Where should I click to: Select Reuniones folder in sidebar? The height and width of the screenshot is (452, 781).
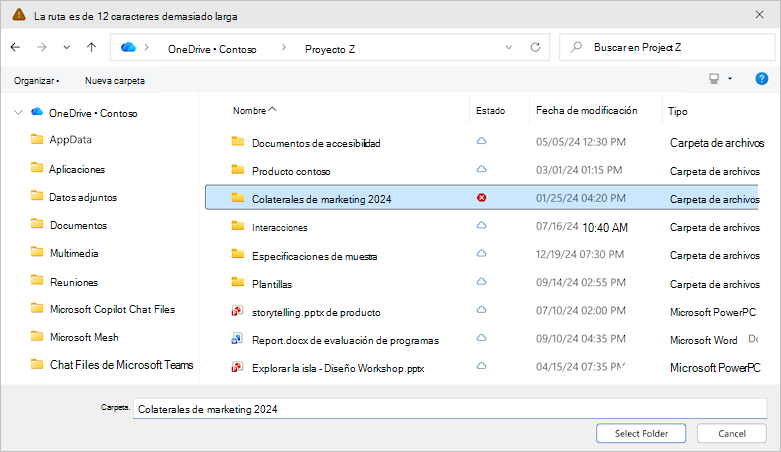(74, 282)
